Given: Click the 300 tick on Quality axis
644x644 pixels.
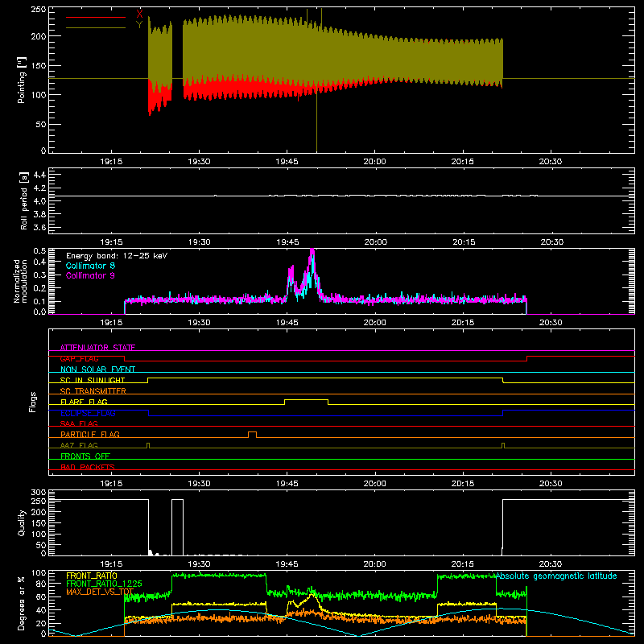Looking at the screenshot, I should click(38, 493).
